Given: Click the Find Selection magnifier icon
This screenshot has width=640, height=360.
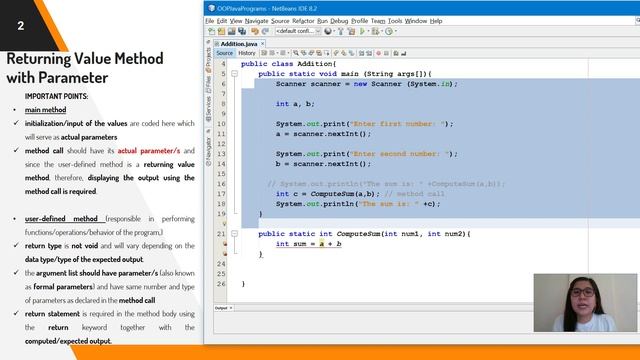Looking at the screenshot, I should 296,53.
